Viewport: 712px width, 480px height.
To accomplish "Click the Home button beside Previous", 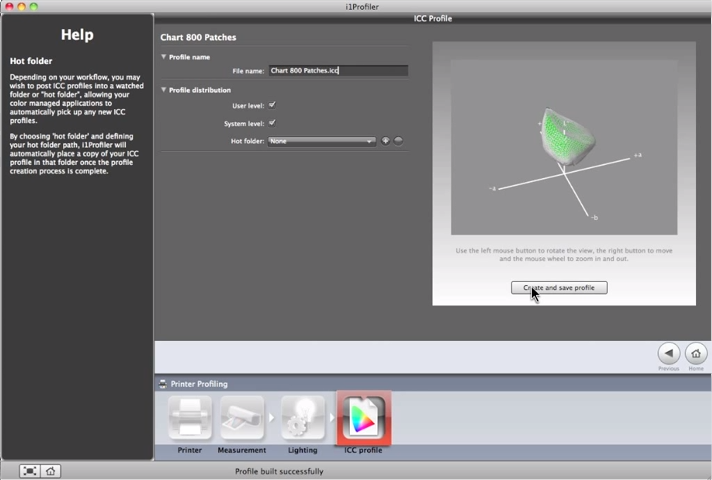I will (x=696, y=353).
